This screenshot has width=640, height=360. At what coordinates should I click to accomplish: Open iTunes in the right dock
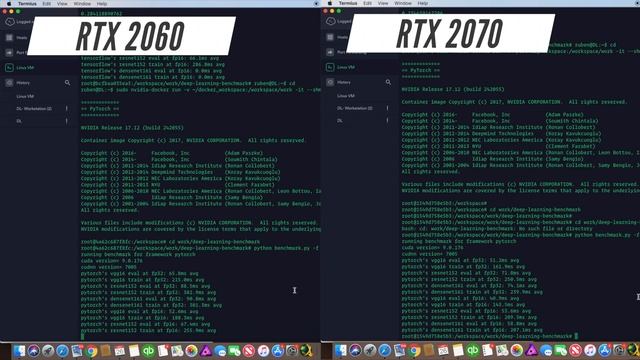click(x=590, y=350)
